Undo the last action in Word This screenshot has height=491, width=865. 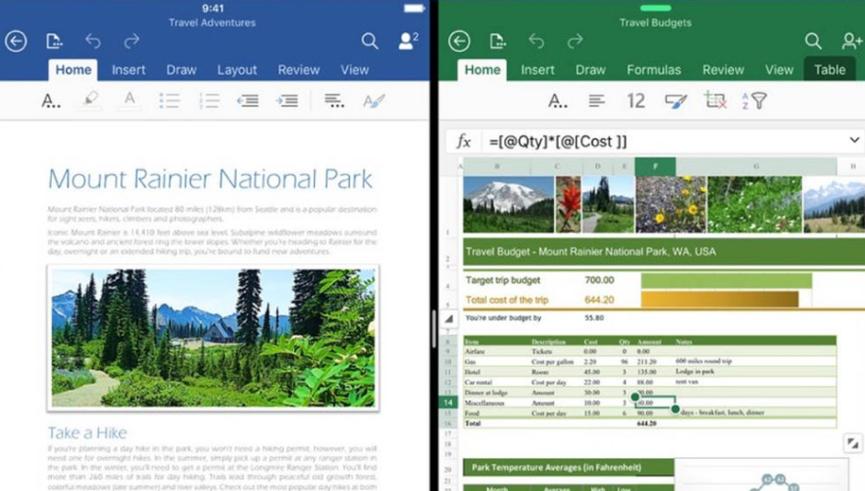(x=93, y=41)
